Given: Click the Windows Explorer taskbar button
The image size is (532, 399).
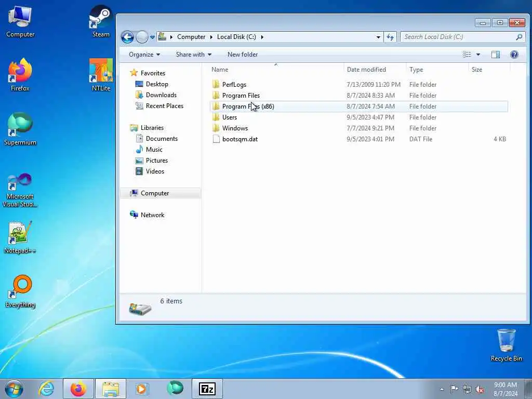Looking at the screenshot, I should point(111,389).
